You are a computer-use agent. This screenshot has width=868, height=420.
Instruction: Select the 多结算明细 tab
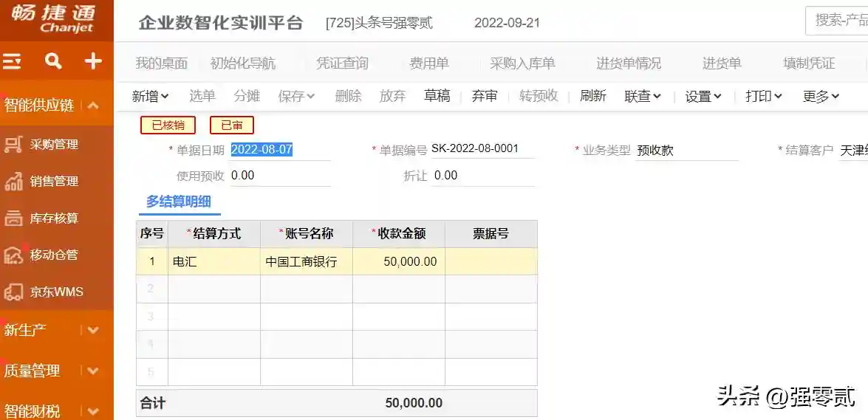pos(180,202)
